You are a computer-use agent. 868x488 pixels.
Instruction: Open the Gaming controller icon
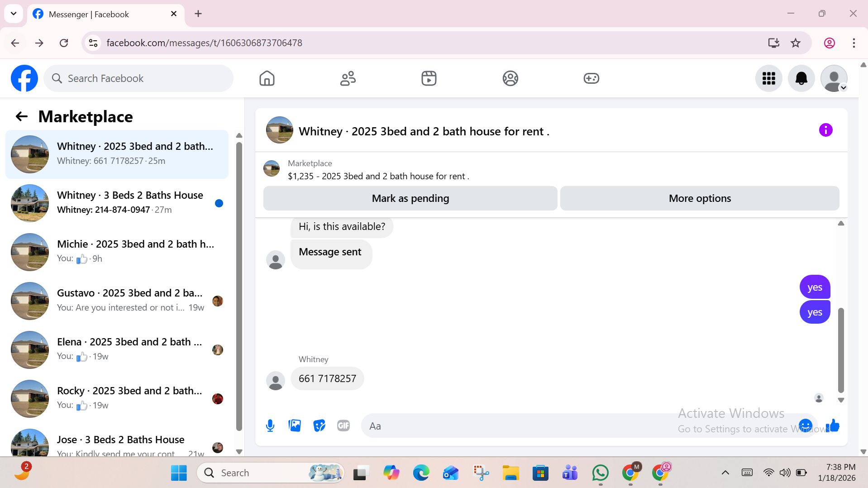pos(591,78)
